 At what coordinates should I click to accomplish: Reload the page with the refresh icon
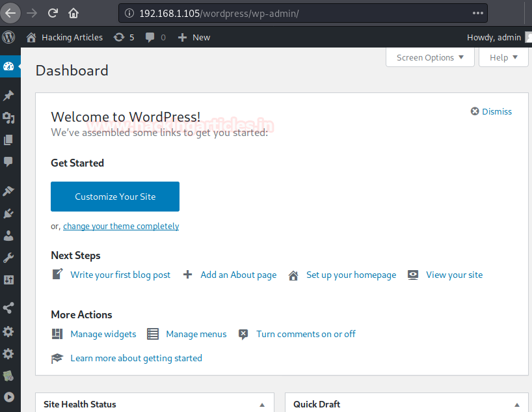tap(53, 13)
